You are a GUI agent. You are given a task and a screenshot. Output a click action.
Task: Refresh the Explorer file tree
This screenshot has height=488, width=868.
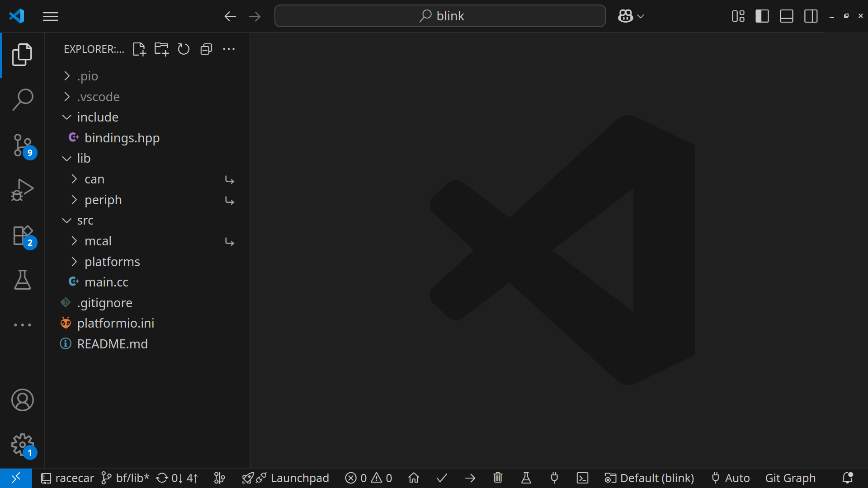pyautogui.click(x=184, y=49)
